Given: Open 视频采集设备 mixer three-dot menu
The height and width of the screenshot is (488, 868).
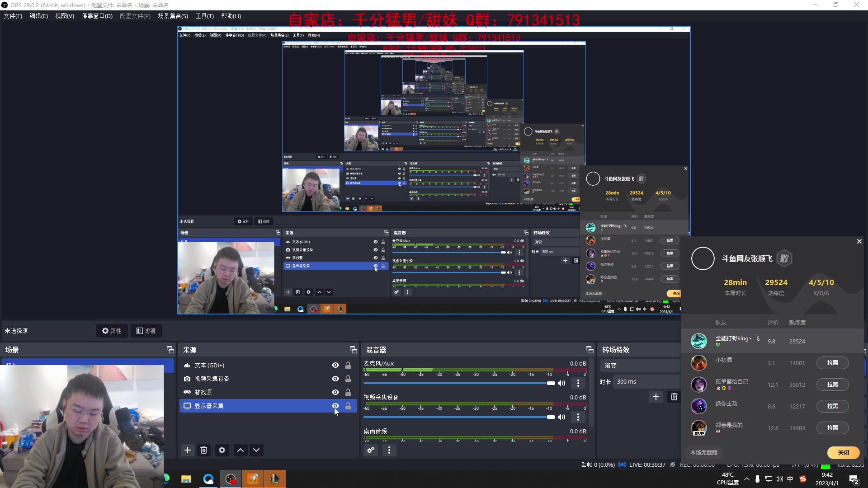Looking at the screenshot, I should (x=578, y=417).
